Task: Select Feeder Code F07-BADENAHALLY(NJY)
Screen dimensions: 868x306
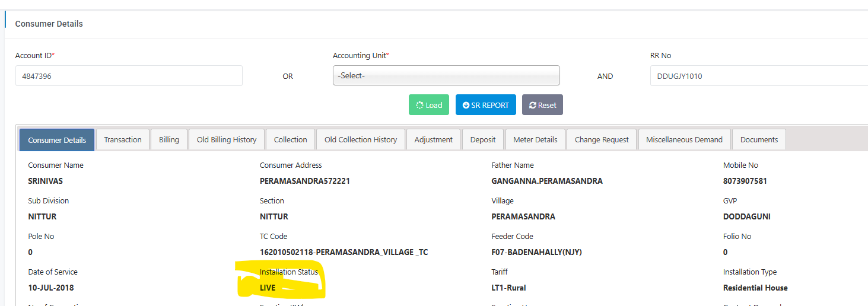Action: coord(537,252)
